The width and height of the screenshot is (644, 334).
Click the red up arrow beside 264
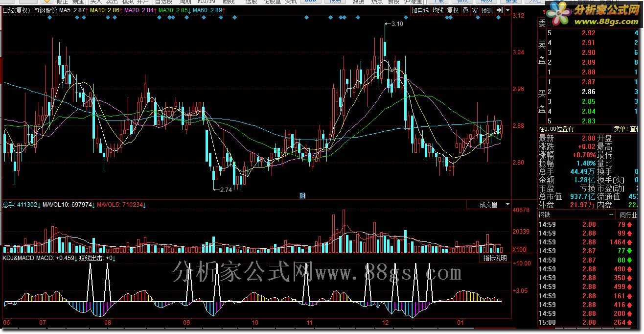coord(631,322)
